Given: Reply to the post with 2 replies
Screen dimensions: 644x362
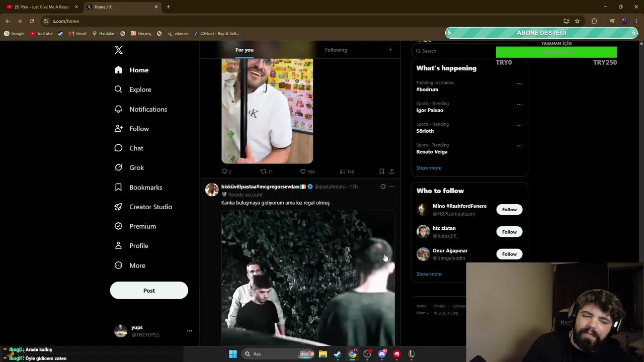Looking at the screenshot, I should tap(226, 171).
